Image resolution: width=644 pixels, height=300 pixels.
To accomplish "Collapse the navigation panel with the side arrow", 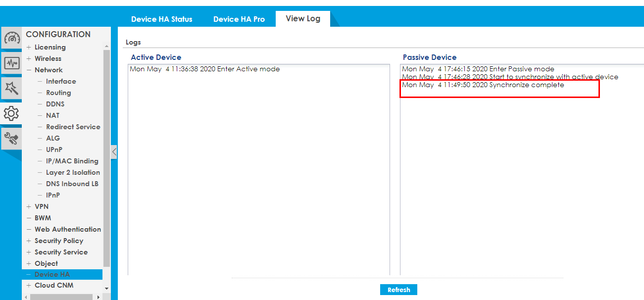I will tap(114, 152).
